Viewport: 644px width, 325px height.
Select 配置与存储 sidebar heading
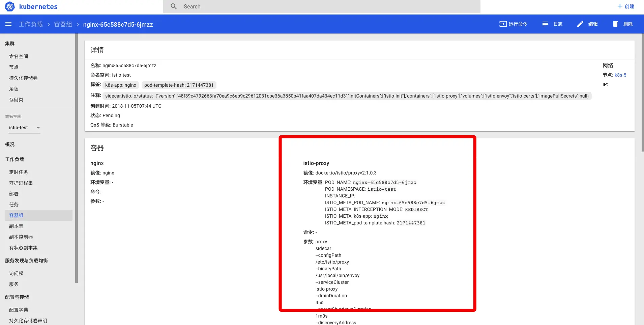pos(17,297)
